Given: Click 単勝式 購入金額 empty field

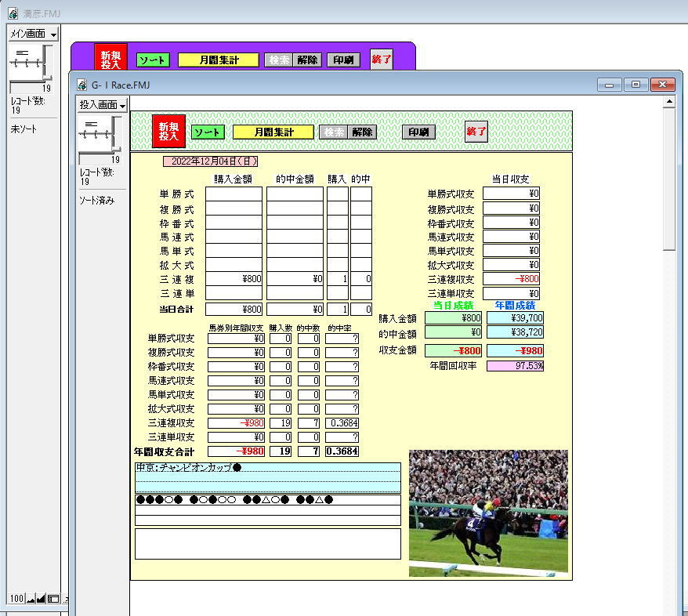Looking at the screenshot, I should click(234, 194).
